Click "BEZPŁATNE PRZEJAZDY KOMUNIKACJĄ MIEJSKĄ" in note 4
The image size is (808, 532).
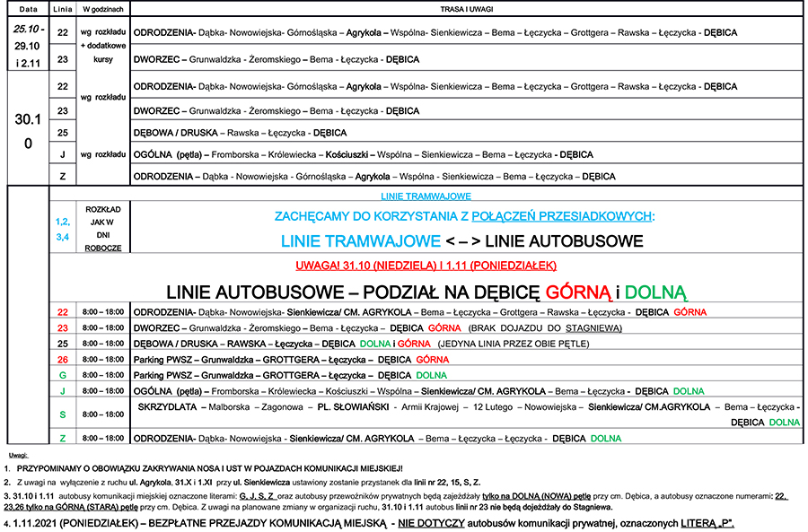pyautogui.click(x=268, y=524)
